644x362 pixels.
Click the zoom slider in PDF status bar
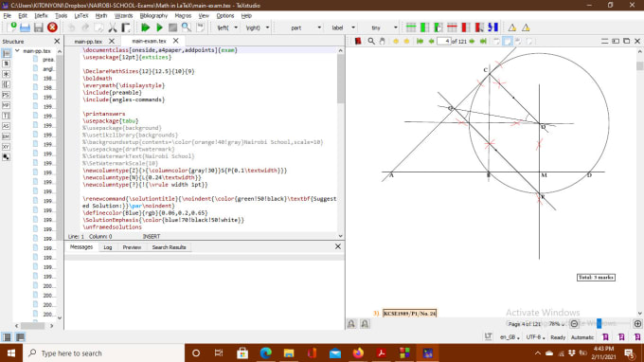[x=599, y=324]
